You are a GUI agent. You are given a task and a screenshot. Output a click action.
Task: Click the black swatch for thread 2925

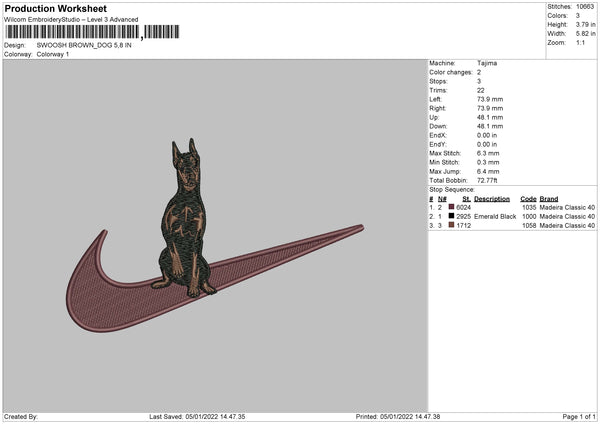coord(452,216)
